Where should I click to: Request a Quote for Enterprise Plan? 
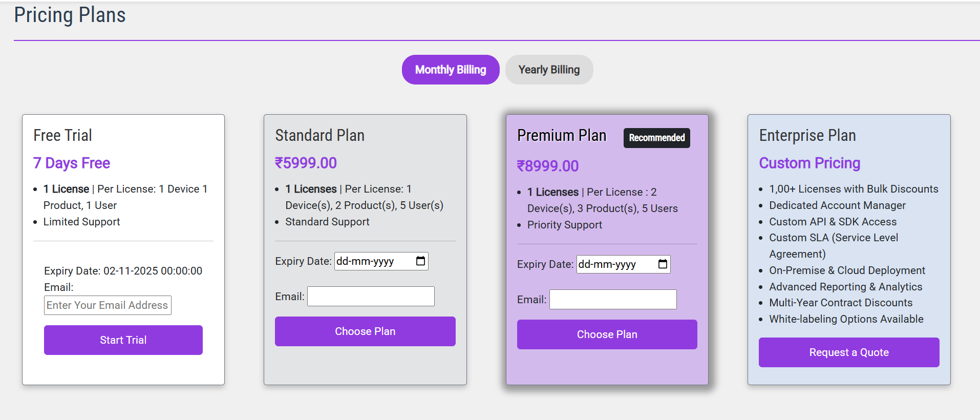(848, 352)
